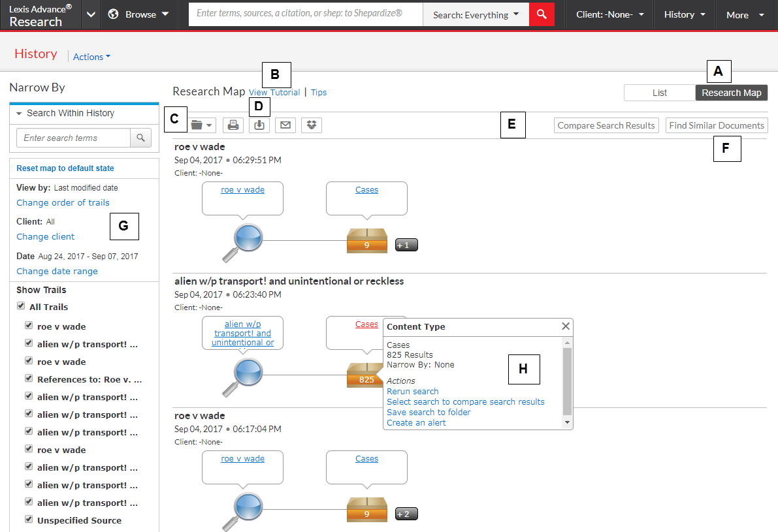This screenshot has height=532, width=778.
Task: Click the Change client link
Action: [46, 236]
